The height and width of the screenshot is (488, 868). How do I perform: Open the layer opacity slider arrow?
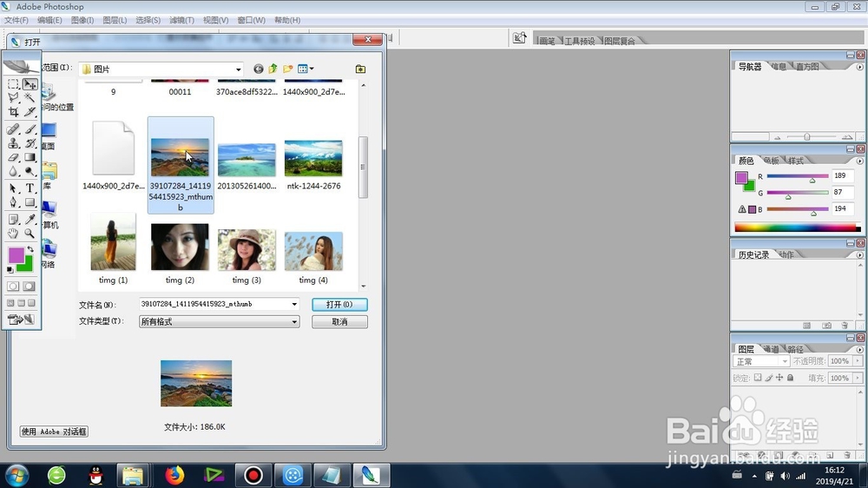(x=858, y=361)
